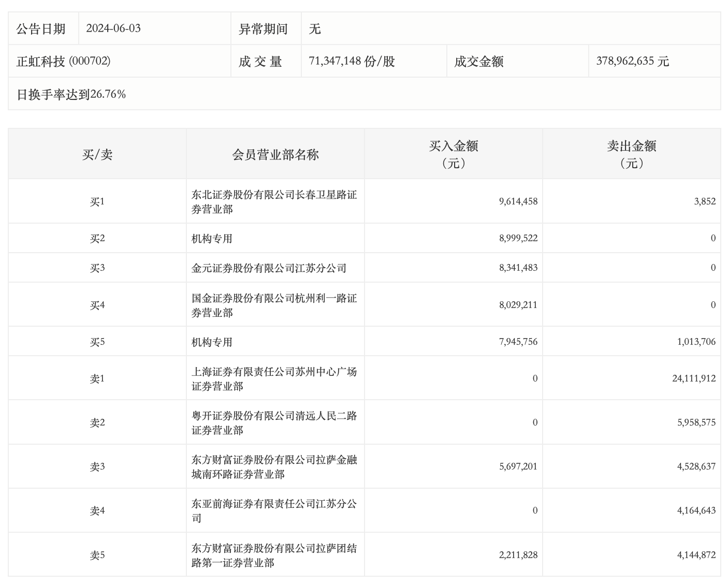
Task: Select sell amount 3,852
Action: click(705, 201)
